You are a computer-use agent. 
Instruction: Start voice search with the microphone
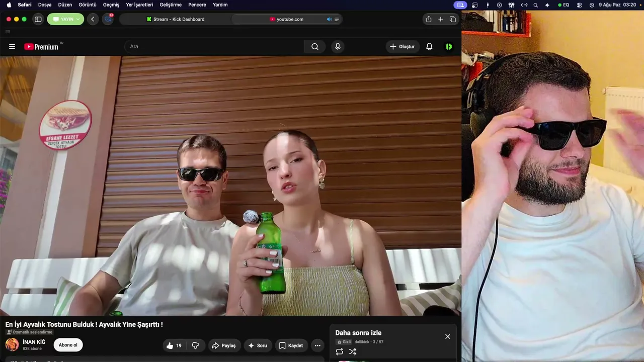(x=338, y=47)
